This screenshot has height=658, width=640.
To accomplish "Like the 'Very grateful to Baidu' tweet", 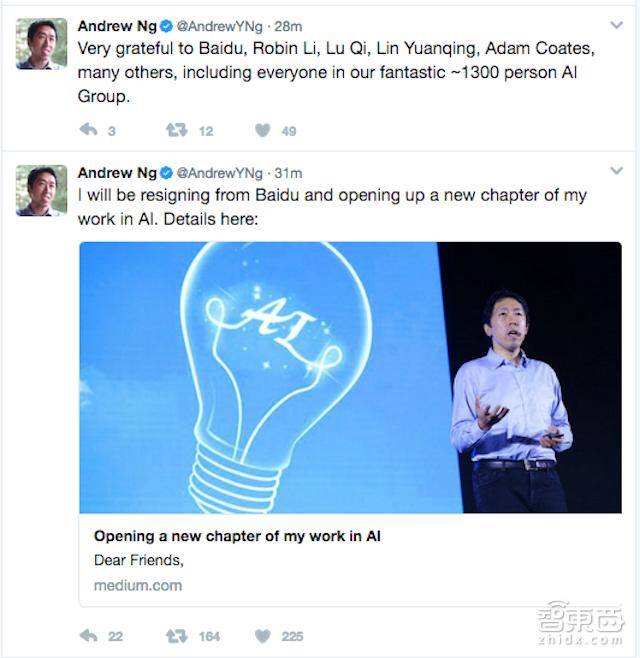I will [x=263, y=131].
